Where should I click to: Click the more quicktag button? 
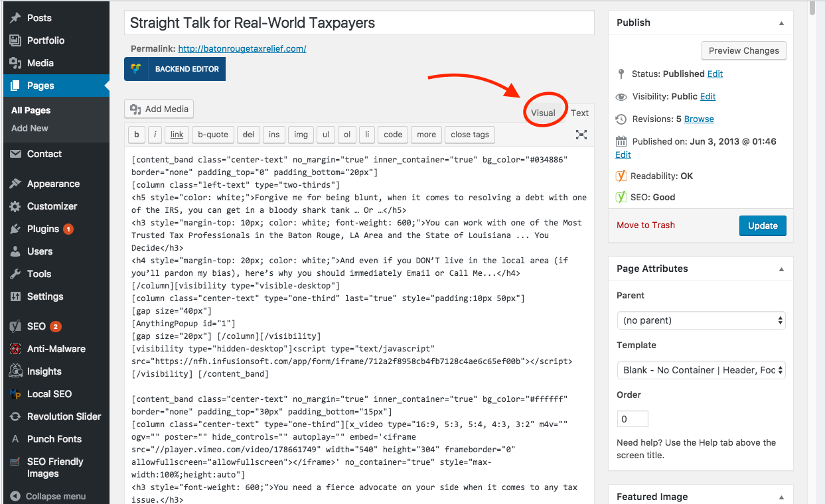(426, 135)
